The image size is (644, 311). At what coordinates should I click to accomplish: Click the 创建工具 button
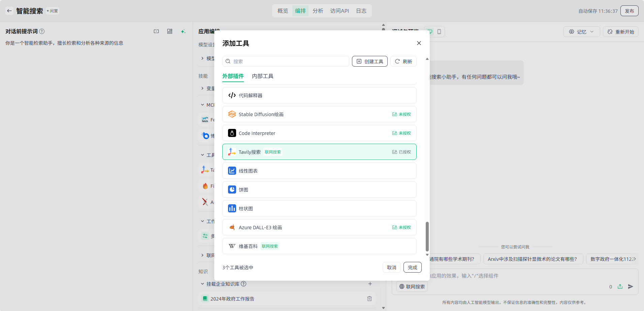(x=369, y=61)
